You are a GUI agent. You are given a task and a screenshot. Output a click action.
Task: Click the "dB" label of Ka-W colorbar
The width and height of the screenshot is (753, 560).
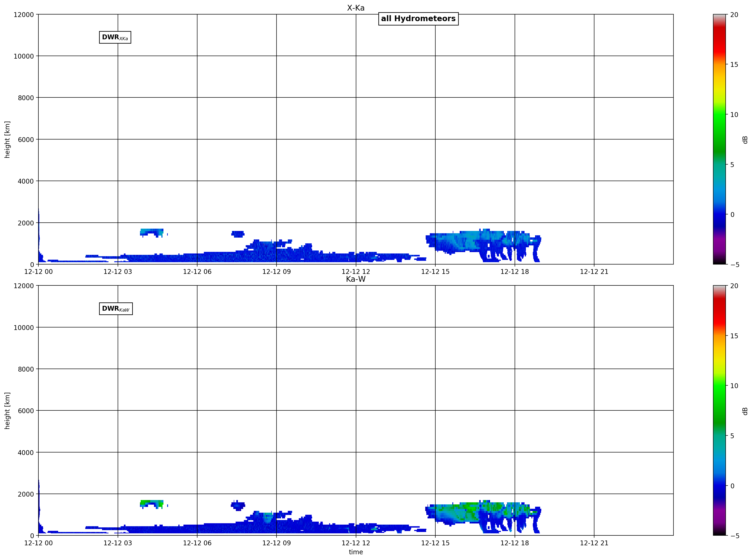point(745,411)
